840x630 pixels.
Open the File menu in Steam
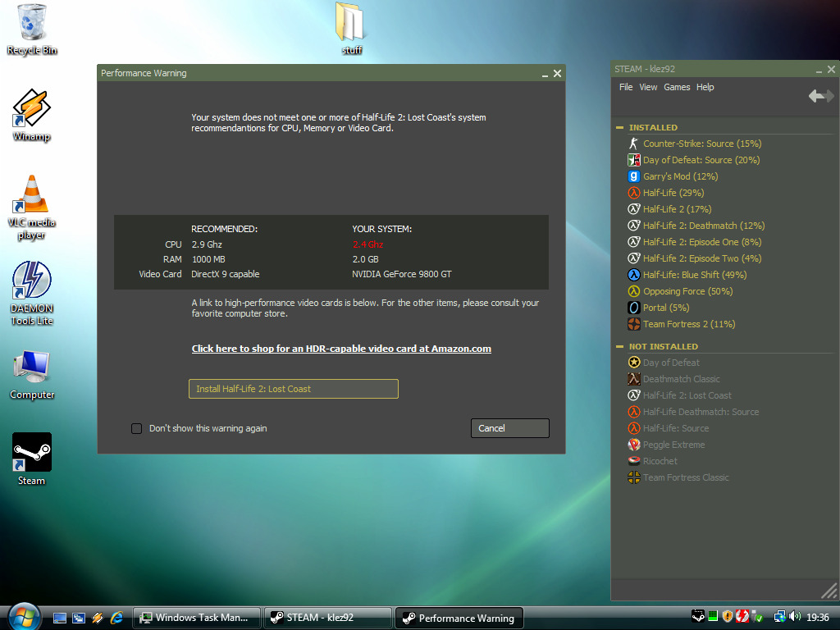(626, 87)
